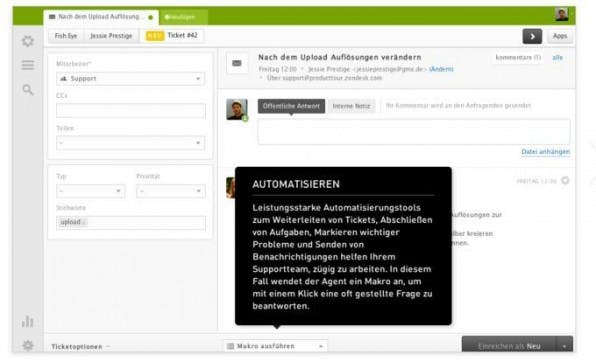Open the Typ dropdown
The height and width of the screenshot is (361, 596).
click(x=90, y=191)
